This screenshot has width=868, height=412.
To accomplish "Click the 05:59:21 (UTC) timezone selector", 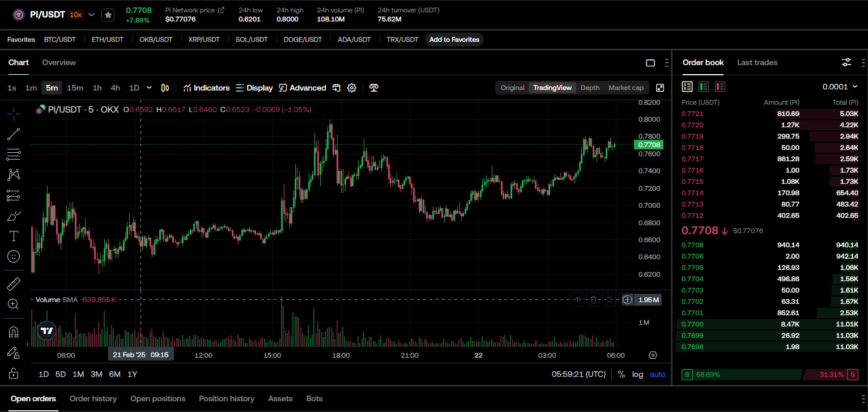I will click(x=578, y=374).
